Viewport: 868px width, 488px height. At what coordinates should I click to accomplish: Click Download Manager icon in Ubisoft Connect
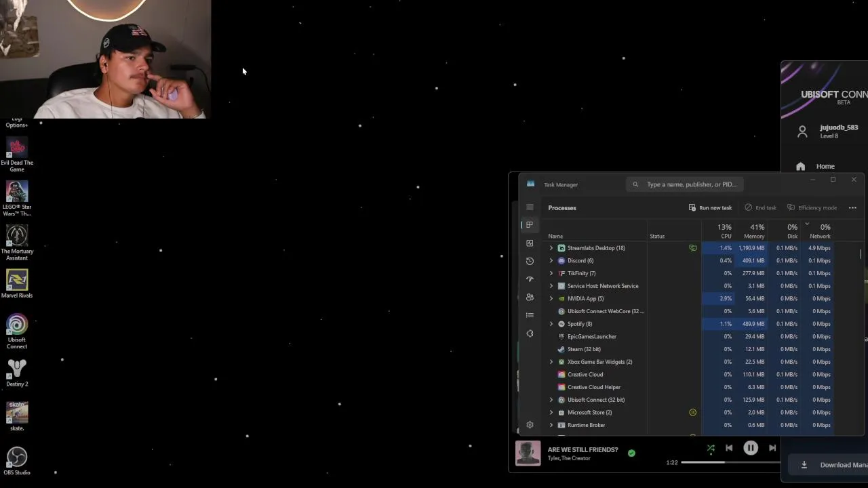pos(804,465)
